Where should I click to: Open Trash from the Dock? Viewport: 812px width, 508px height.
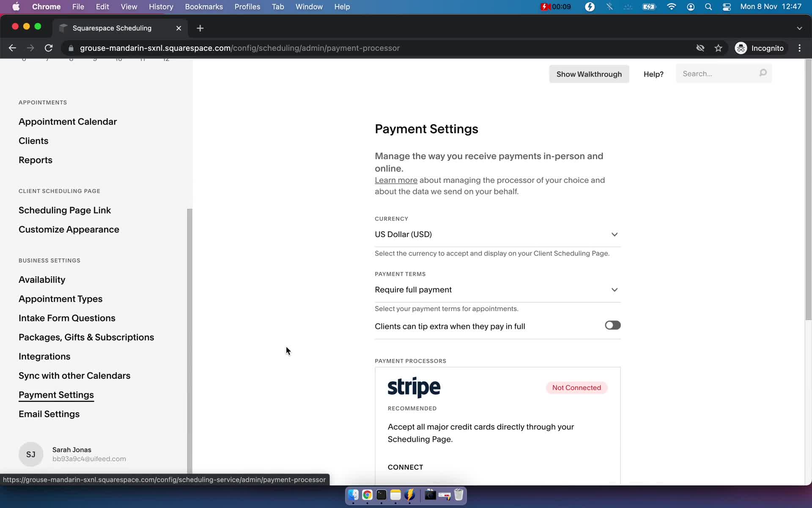click(x=459, y=495)
